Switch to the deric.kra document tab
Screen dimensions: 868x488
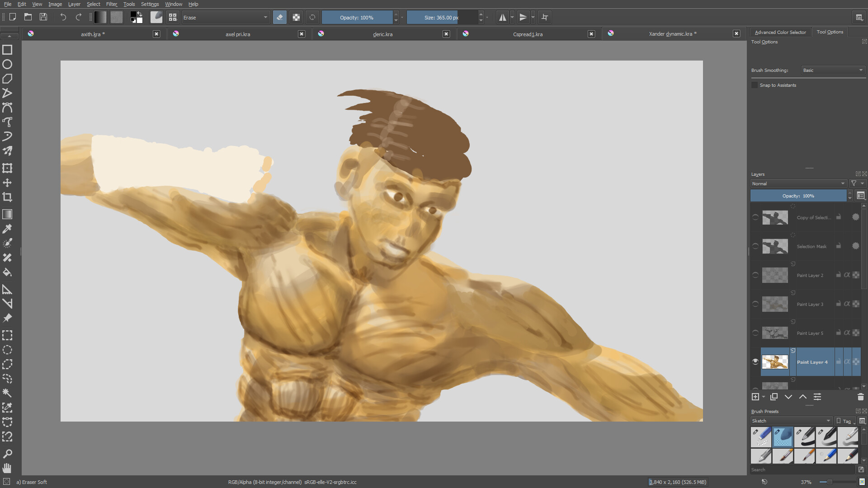[x=382, y=34]
